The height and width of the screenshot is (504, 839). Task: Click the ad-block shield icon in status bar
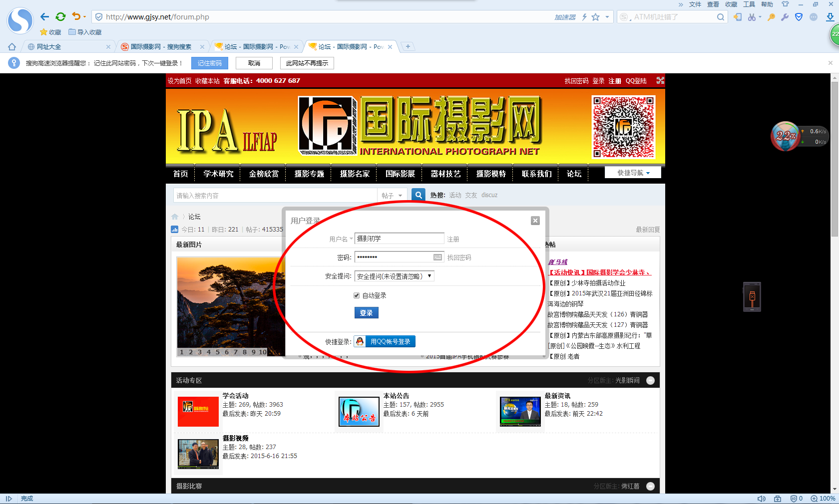794,499
